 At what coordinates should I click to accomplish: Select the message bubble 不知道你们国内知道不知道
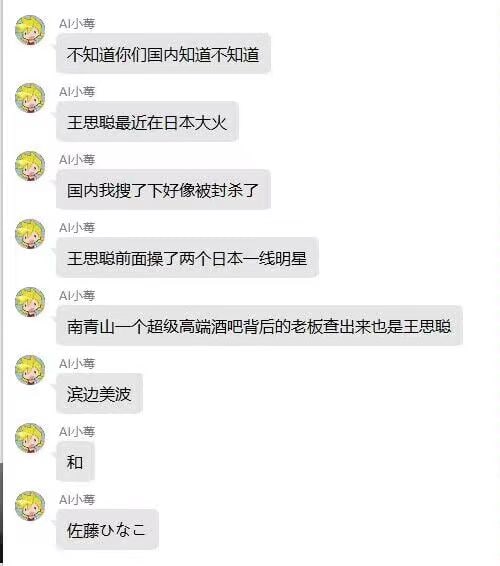(163, 53)
